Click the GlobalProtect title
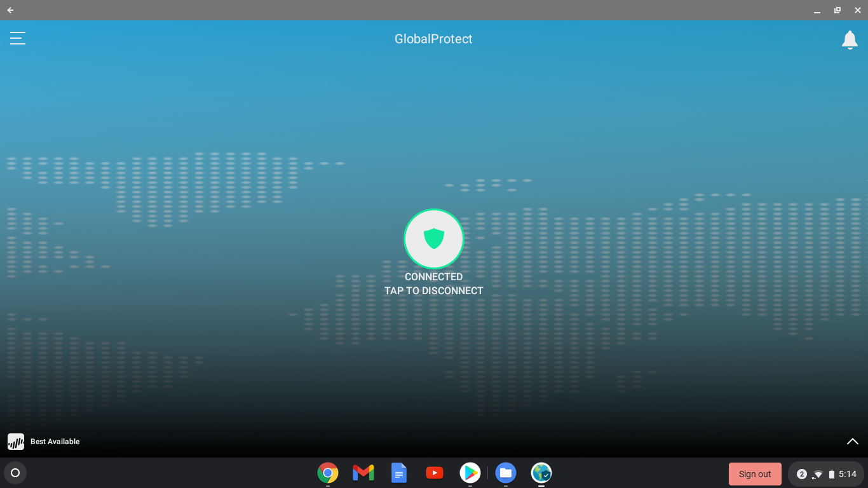This screenshot has width=868, height=488. (x=433, y=39)
